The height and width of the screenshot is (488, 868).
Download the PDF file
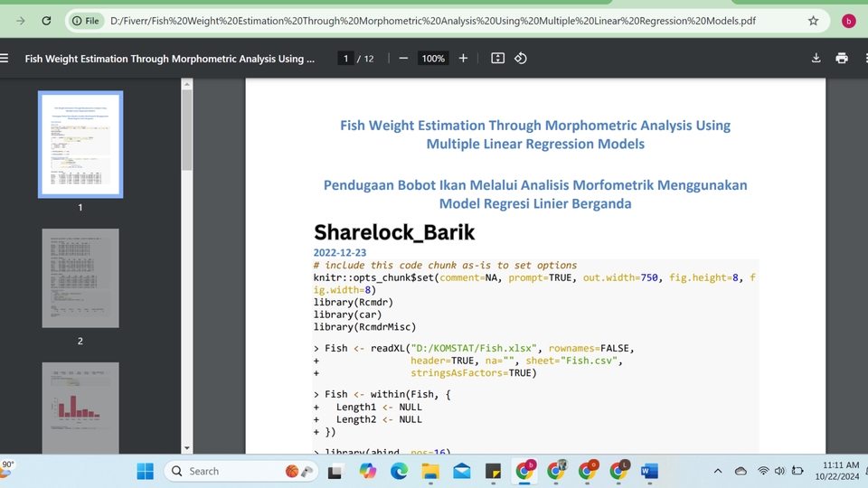816,58
